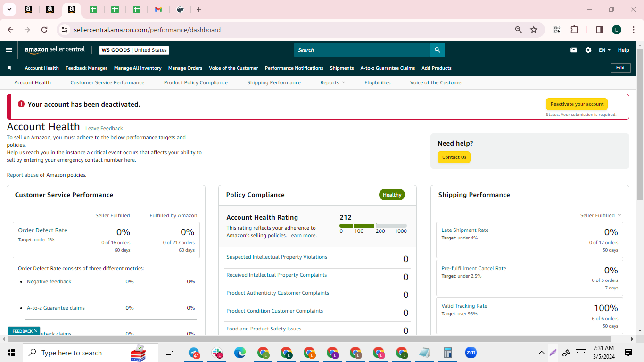Click the red alert icon in deactivation banner
The height and width of the screenshot is (362, 644).
pyautogui.click(x=21, y=104)
